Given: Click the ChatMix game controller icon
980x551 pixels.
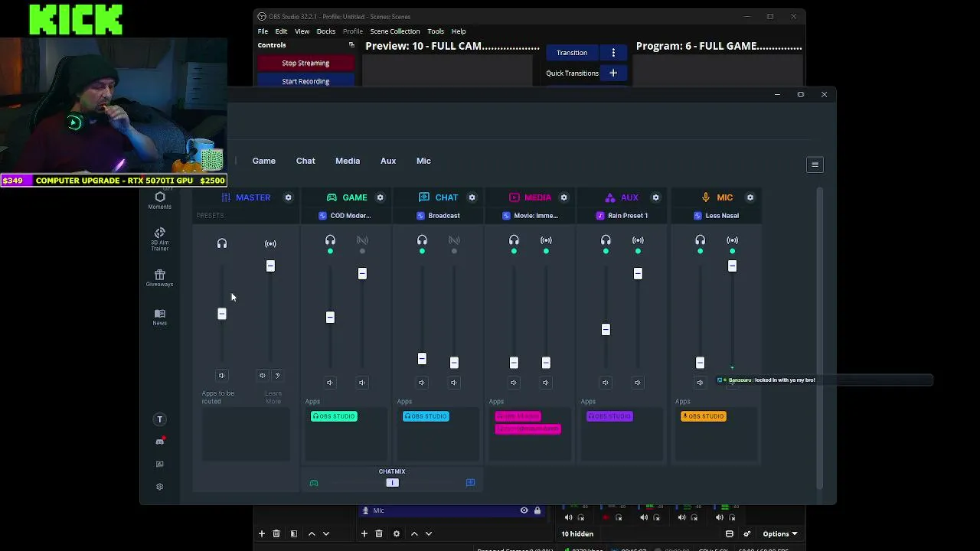Looking at the screenshot, I should point(314,483).
